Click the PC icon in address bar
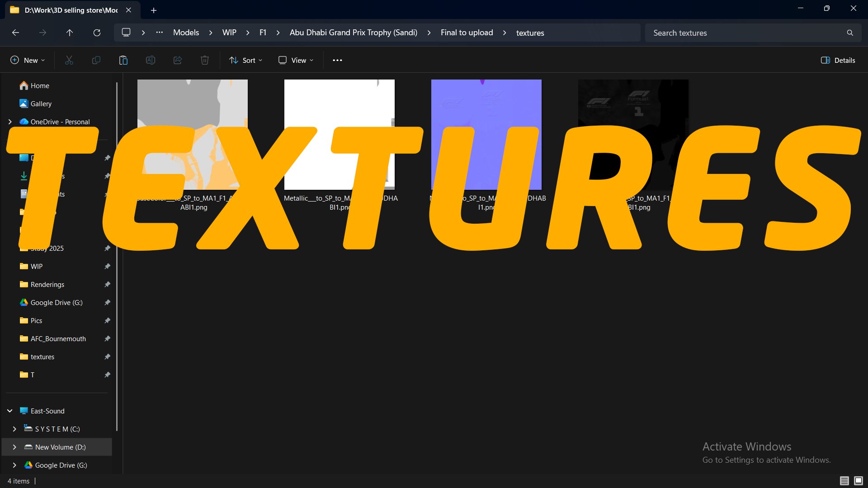The height and width of the screenshot is (488, 868). (126, 33)
